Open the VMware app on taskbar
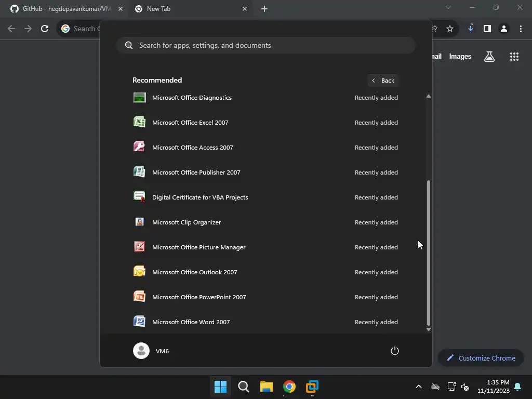 pos(312,387)
